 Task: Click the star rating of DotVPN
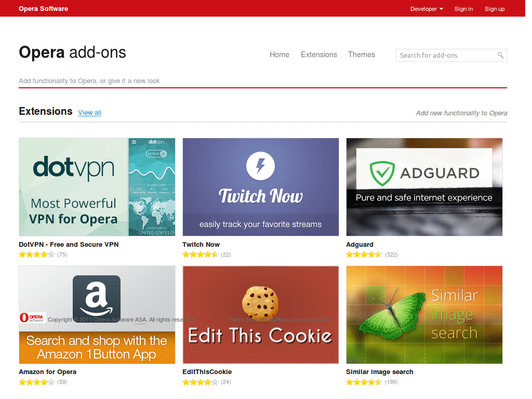coord(36,254)
